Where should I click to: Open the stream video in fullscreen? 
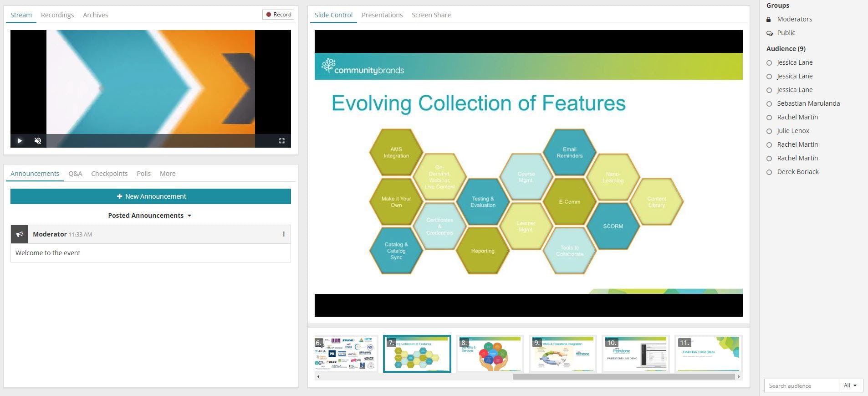coord(281,141)
